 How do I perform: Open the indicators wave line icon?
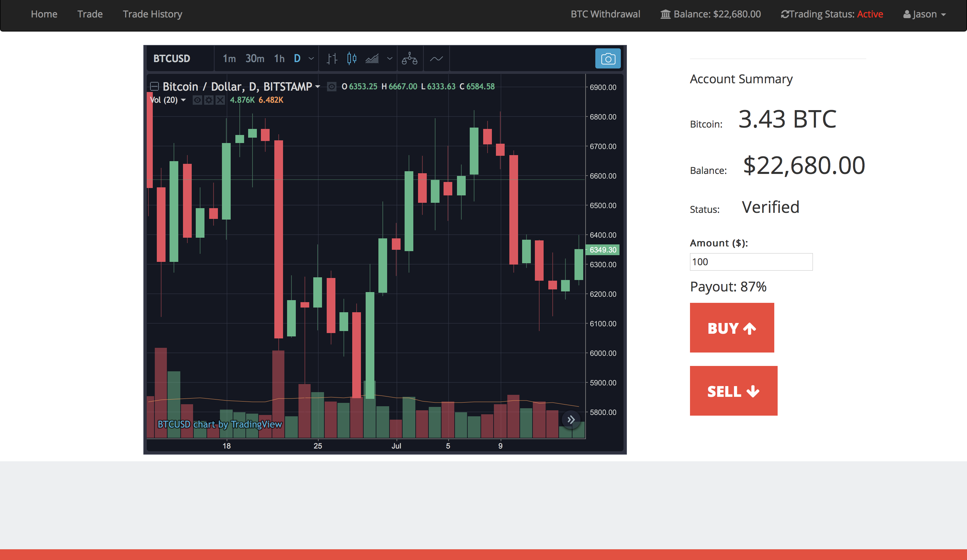pyautogui.click(x=436, y=59)
